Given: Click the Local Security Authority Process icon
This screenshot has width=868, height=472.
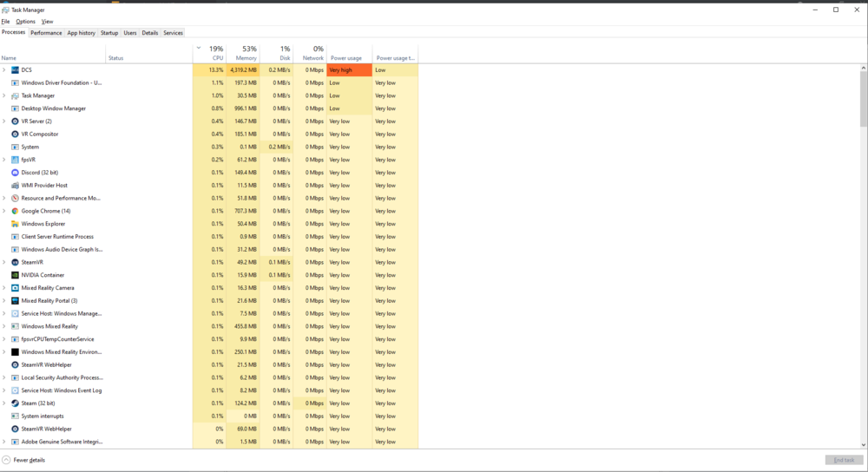Looking at the screenshot, I should click(15, 378).
